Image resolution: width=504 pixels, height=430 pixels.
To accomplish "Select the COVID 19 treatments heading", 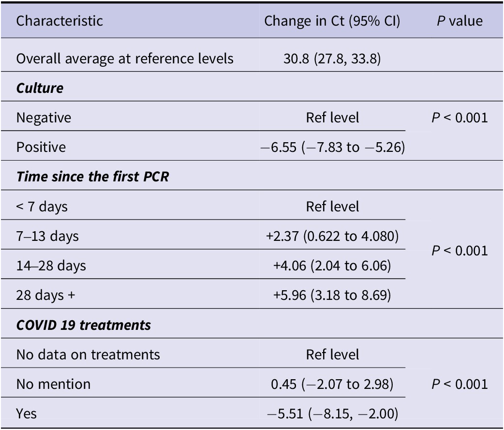I will coord(83,325).
